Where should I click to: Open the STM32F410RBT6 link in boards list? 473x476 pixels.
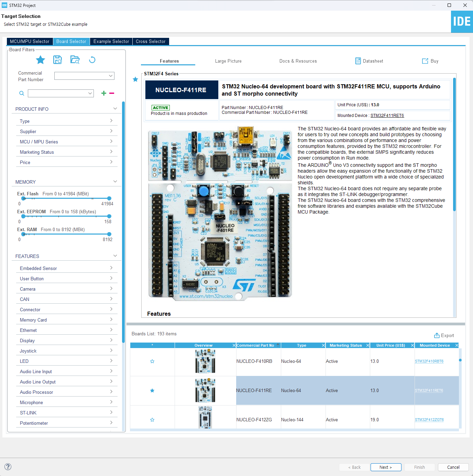pos(429,361)
